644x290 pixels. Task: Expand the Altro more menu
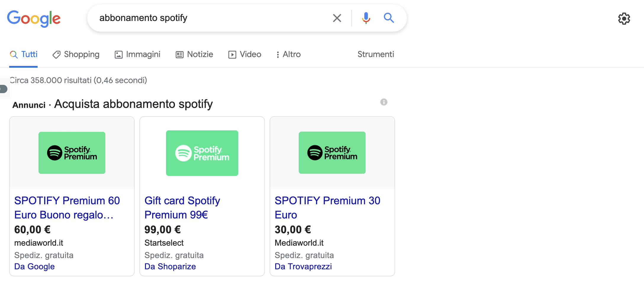point(288,54)
